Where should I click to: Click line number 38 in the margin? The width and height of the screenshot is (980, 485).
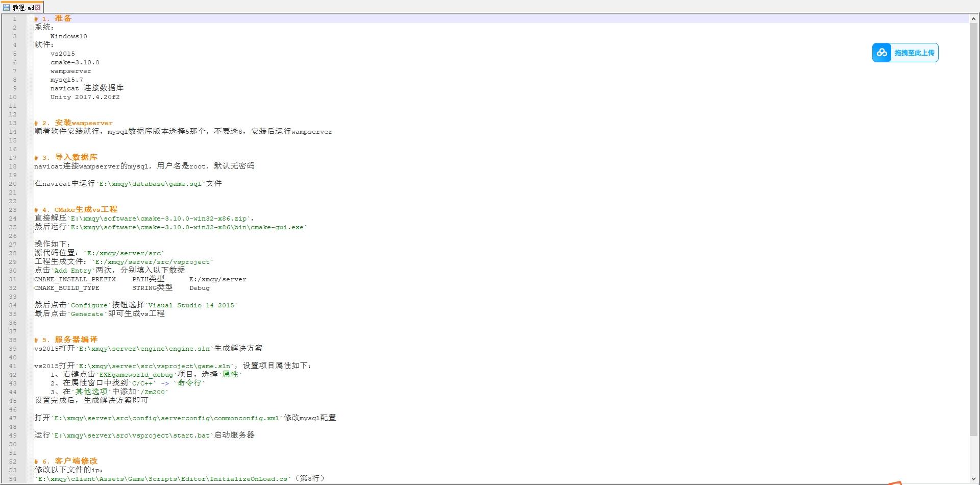(13, 340)
